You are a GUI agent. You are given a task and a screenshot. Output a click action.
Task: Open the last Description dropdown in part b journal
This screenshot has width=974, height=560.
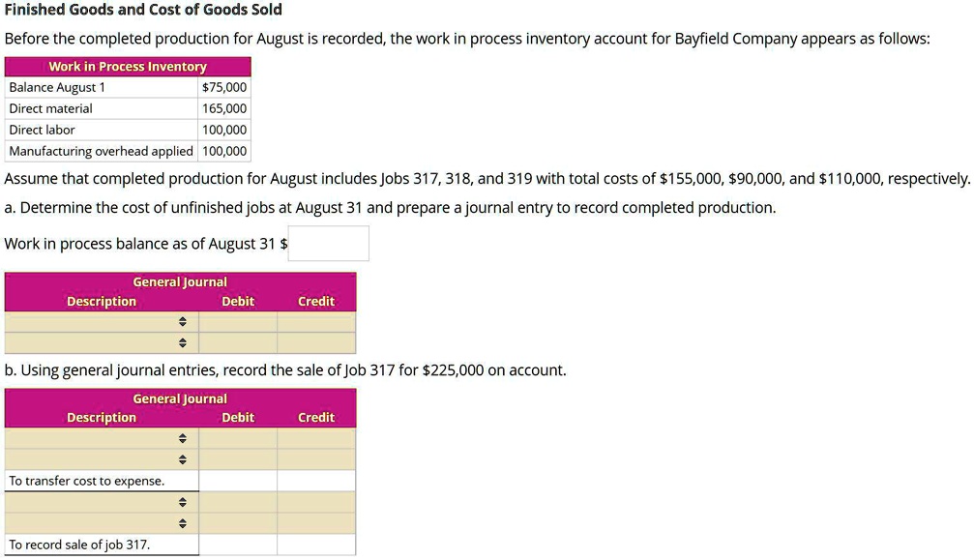click(x=182, y=522)
